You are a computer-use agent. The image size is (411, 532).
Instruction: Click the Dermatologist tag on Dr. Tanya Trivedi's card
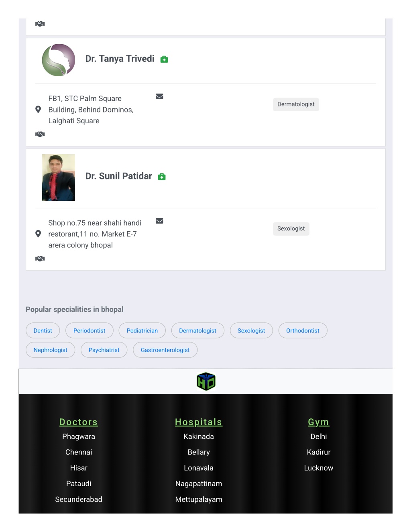(x=296, y=104)
